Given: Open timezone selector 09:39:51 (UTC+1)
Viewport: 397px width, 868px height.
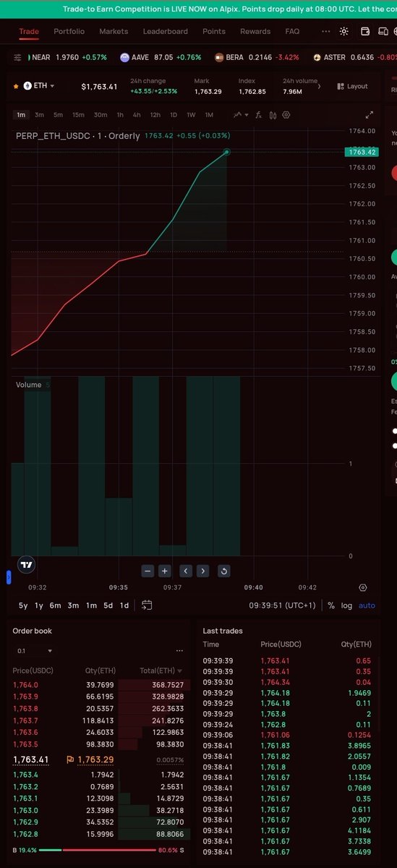Looking at the screenshot, I should pos(283,605).
